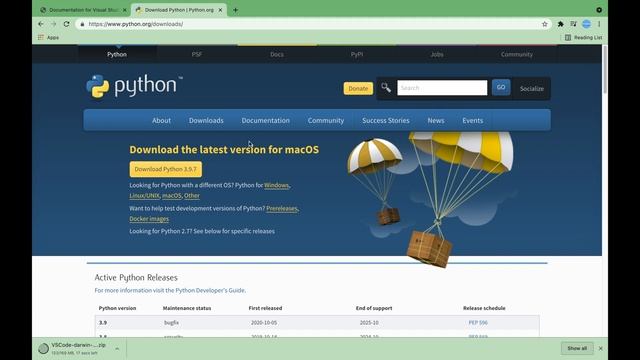Focus the Search input field
Viewport: 640px width, 360px height.
442,88
